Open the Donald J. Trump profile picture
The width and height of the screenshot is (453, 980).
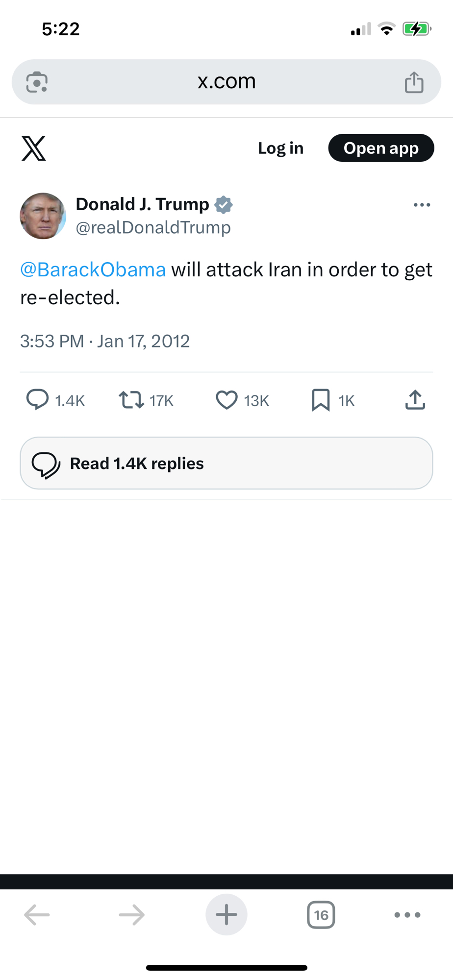tap(43, 216)
